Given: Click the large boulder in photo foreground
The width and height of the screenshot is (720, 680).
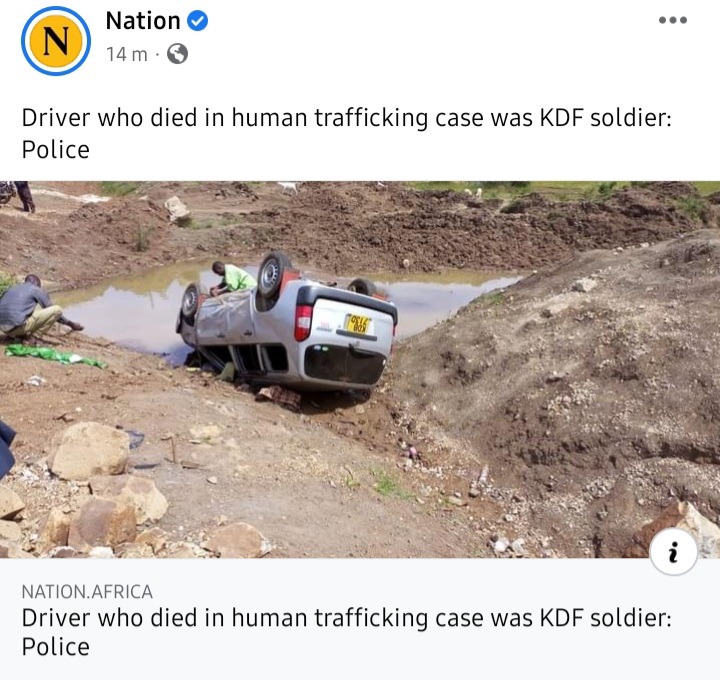Looking at the screenshot, I should [89, 450].
